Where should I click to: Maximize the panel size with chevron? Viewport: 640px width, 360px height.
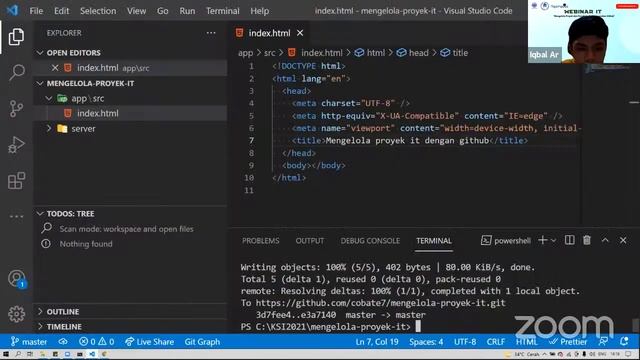(x=605, y=240)
